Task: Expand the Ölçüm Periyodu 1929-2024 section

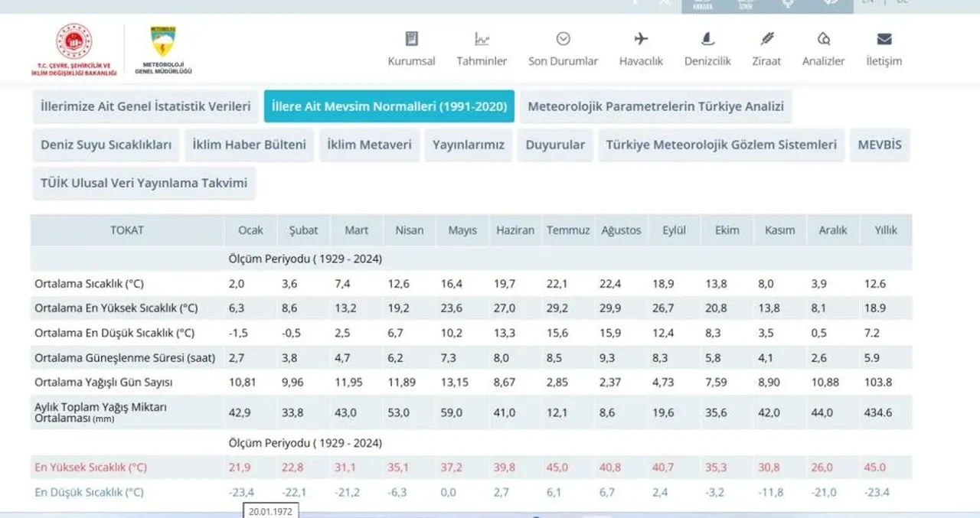Action: [304, 259]
